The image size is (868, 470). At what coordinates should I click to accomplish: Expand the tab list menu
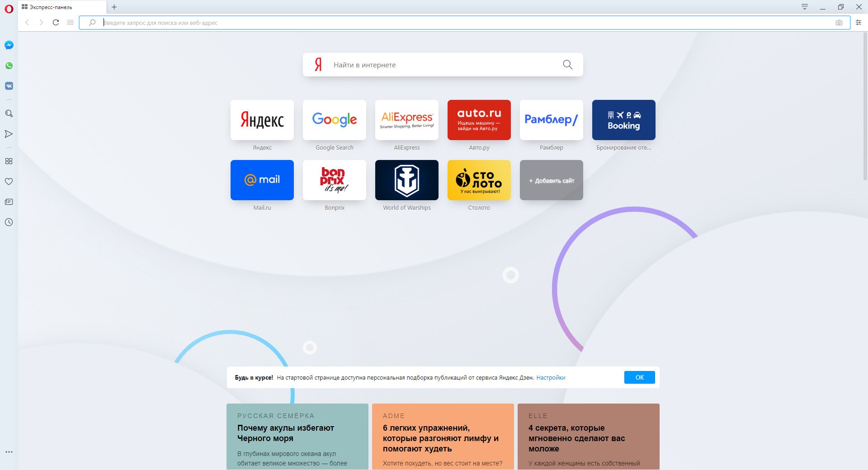[805, 7]
